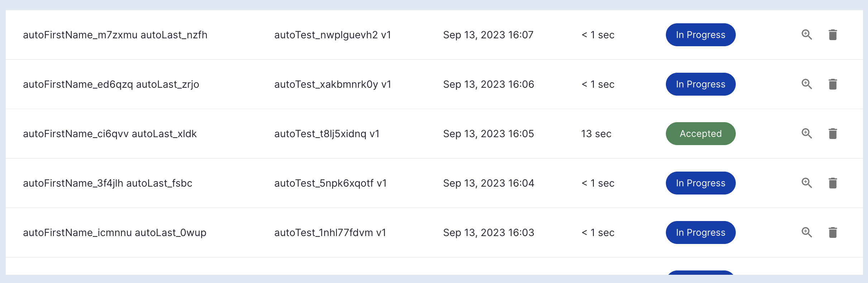Delete the autoFirstName_ed6qzq entry
The height and width of the screenshot is (283, 868).
click(x=833, y=84)
